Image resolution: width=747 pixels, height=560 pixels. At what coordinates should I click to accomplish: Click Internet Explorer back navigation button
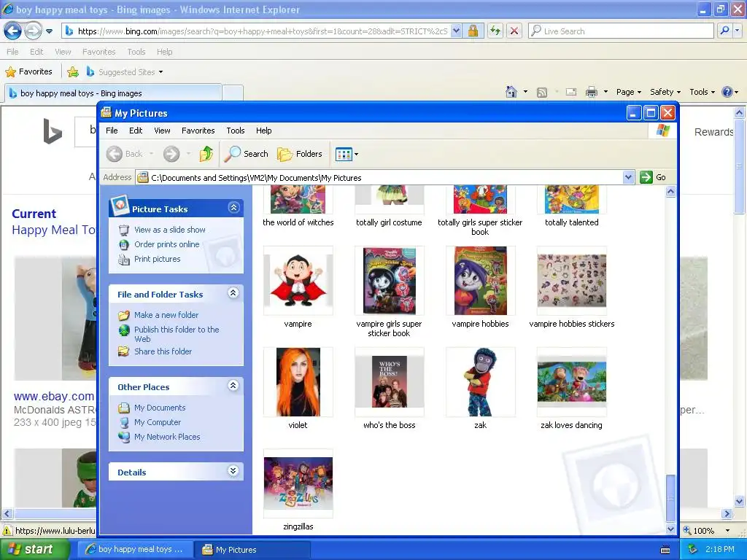13,31
